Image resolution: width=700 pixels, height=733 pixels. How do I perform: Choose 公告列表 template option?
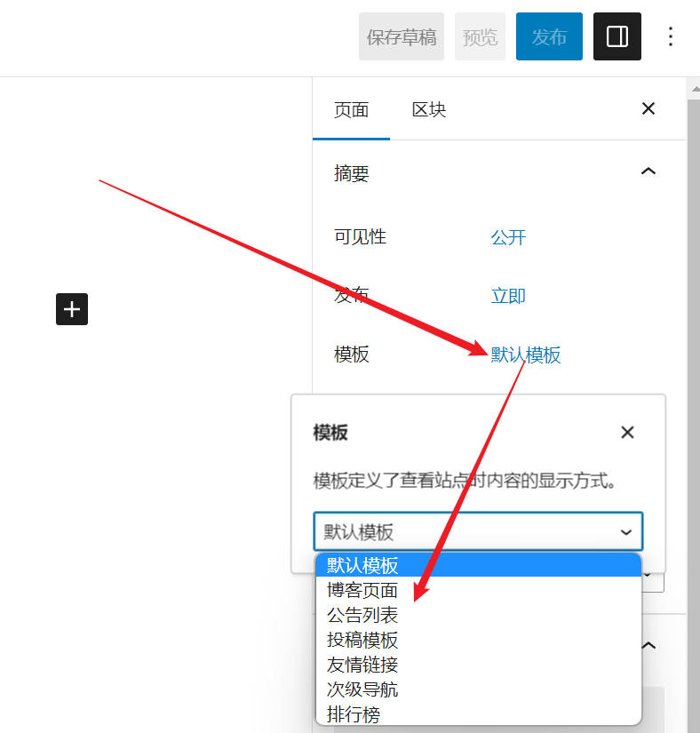pyautogui.click(x=362, y=615)
